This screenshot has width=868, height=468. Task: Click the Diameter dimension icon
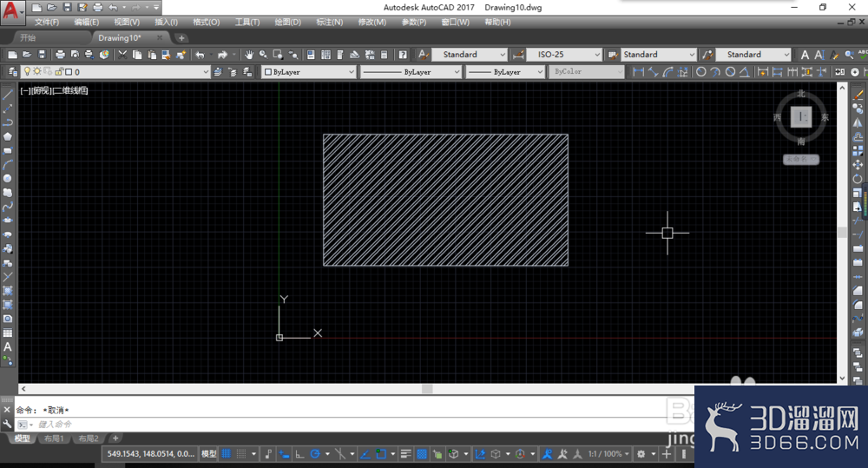coord(730,72)
